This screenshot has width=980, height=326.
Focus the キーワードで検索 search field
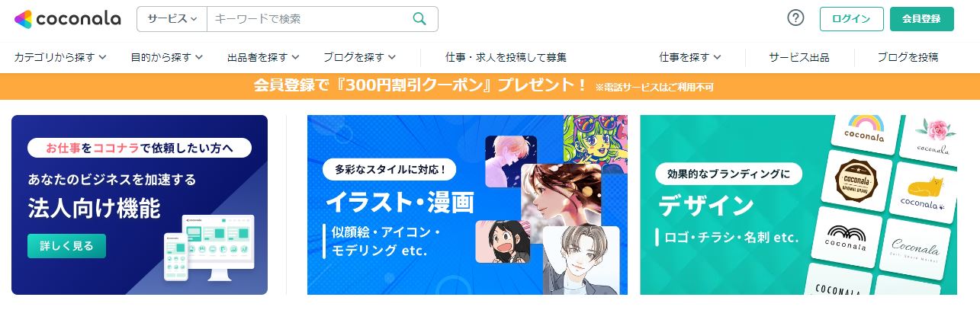(309, 19)
